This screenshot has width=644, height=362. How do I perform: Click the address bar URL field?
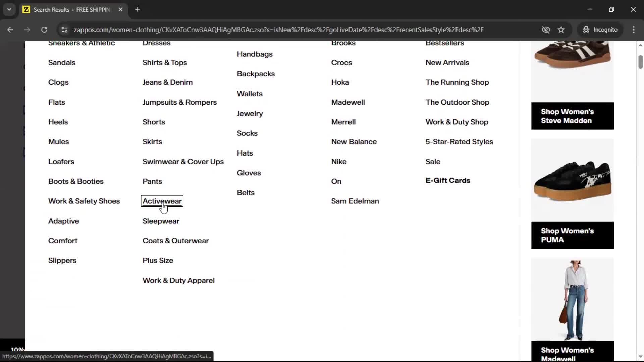coord(278,30)
